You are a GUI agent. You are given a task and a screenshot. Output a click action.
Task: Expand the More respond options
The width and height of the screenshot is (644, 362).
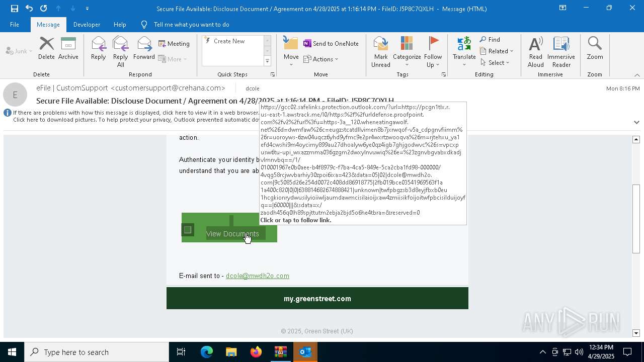(173, 59)
